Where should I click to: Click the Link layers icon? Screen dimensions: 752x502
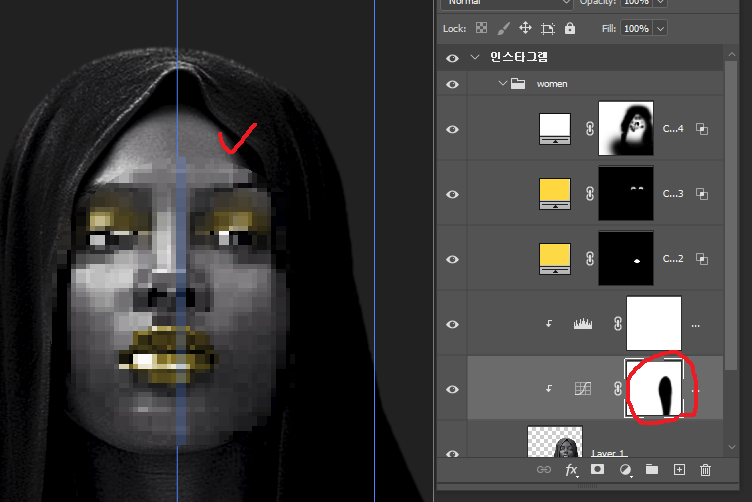pos(543,469)
